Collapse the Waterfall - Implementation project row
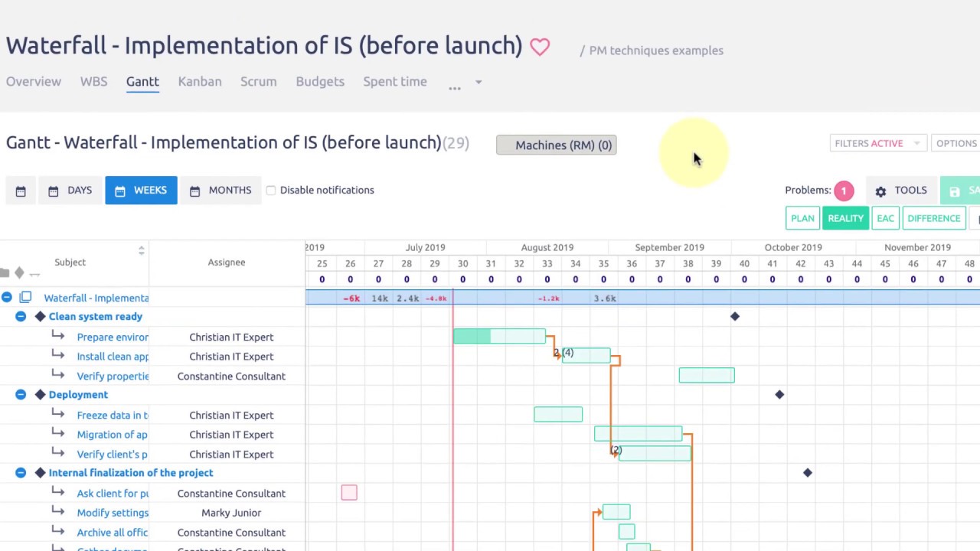 click(7, 297)
